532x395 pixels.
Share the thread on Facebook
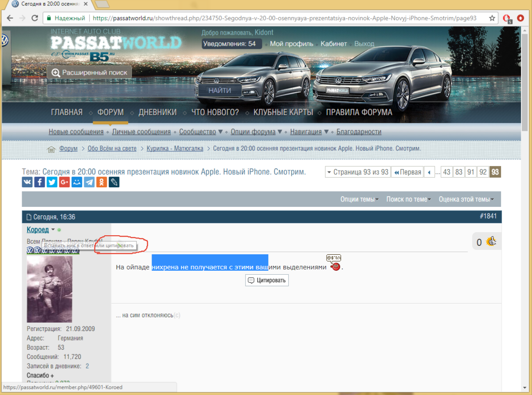39,182
